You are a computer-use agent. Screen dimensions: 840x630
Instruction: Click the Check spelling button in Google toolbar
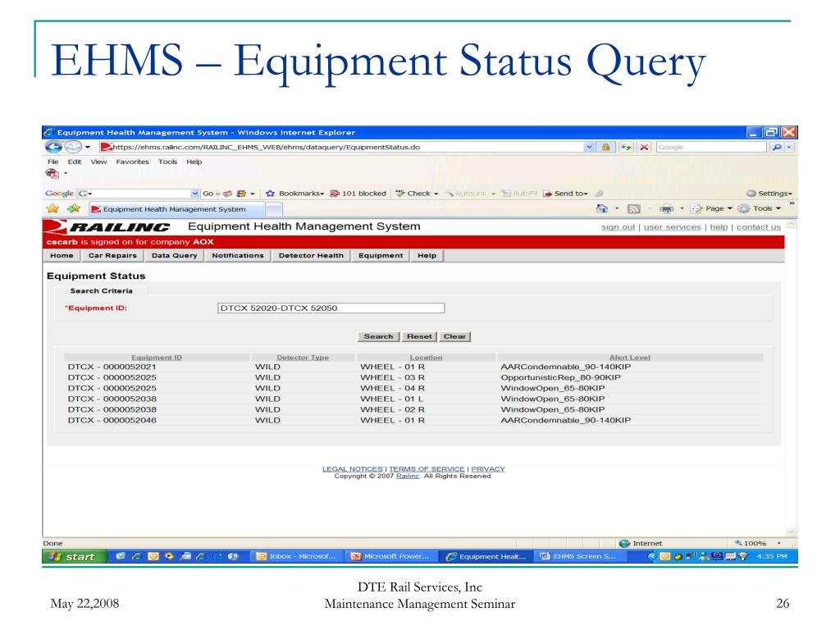tap(417, 194)
